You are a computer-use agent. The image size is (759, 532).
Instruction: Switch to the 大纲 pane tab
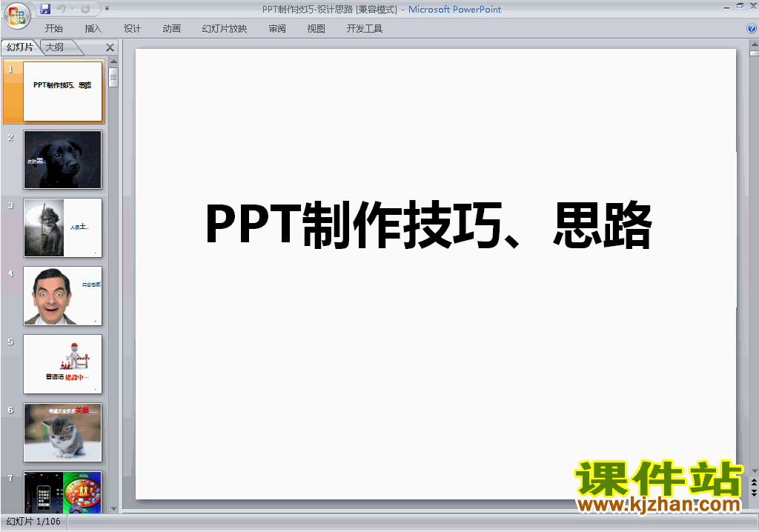(55, 47)
